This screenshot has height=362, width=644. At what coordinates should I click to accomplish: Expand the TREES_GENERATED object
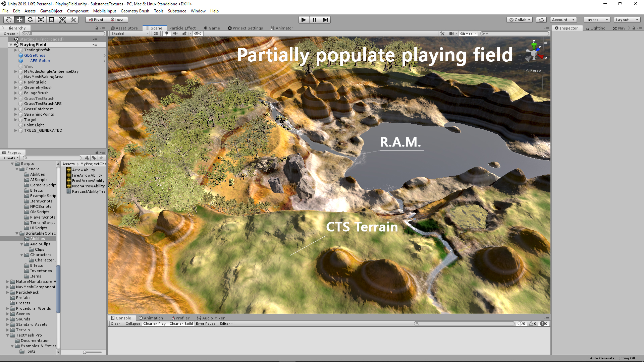pos(15,130)
